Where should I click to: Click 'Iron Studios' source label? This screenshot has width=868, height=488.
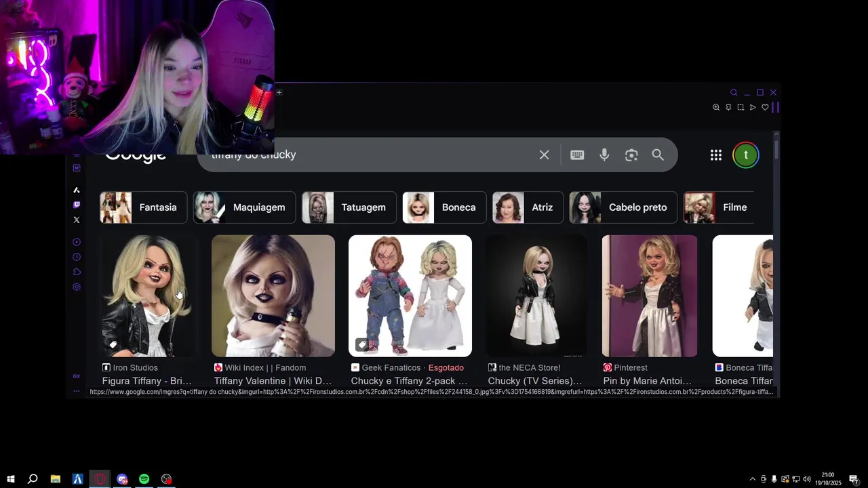coord(135,367)
